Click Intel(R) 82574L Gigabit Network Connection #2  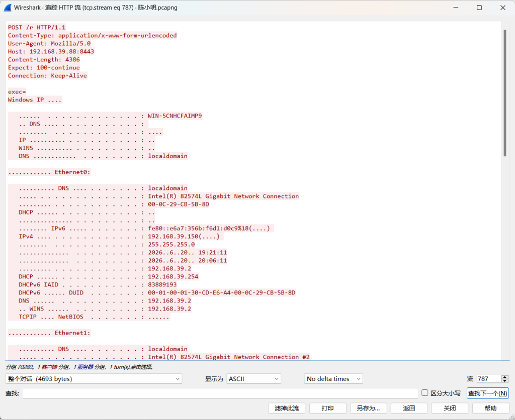pyautogui.click(x=229, y=357)
